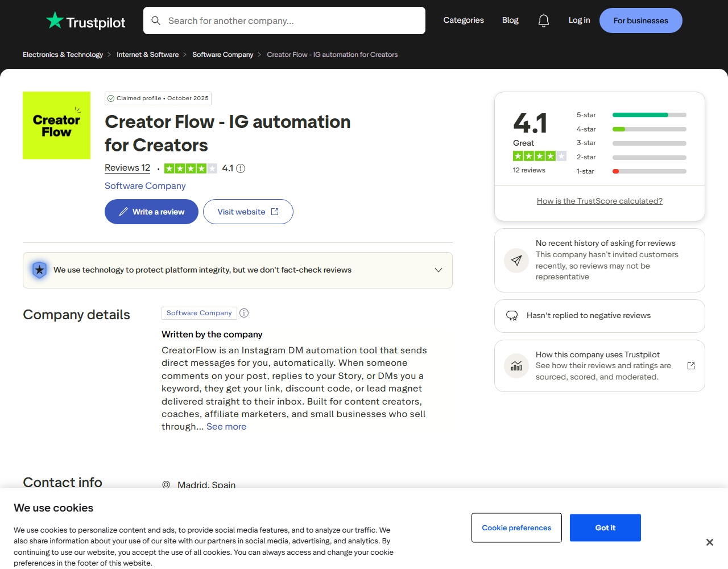Open the Categories menu
The width and height of the screenshot is (728, 569).
(464, 20)
